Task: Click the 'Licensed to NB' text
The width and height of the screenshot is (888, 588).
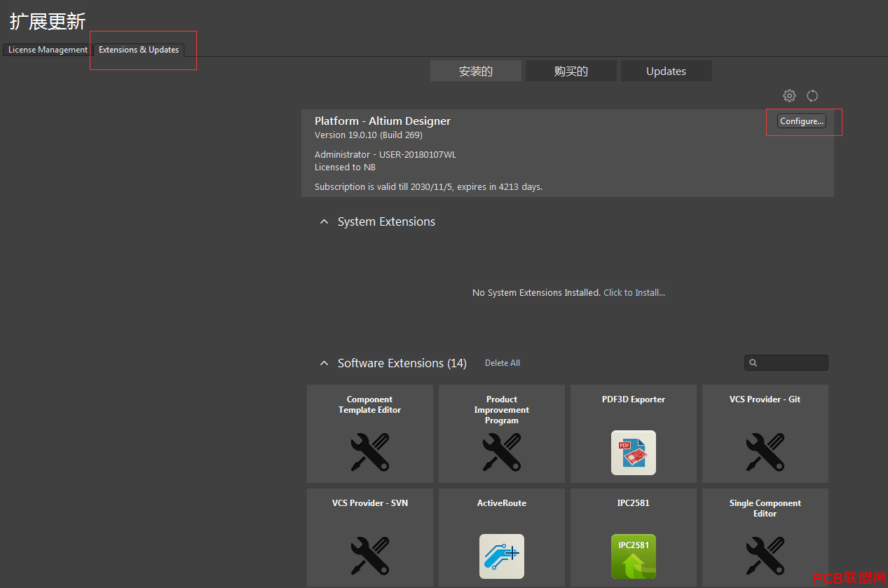Action: (345, 167)
